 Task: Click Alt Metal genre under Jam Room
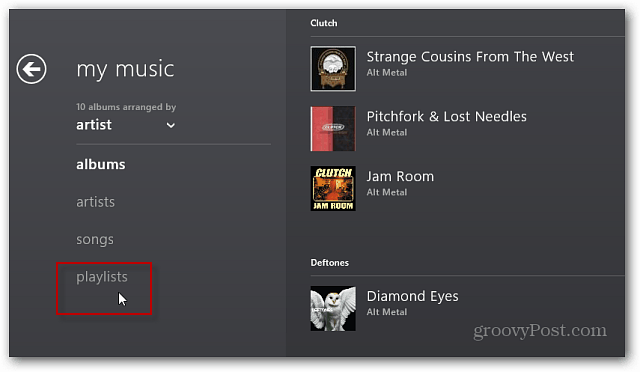pyautogui.click(x=387, y=192)
